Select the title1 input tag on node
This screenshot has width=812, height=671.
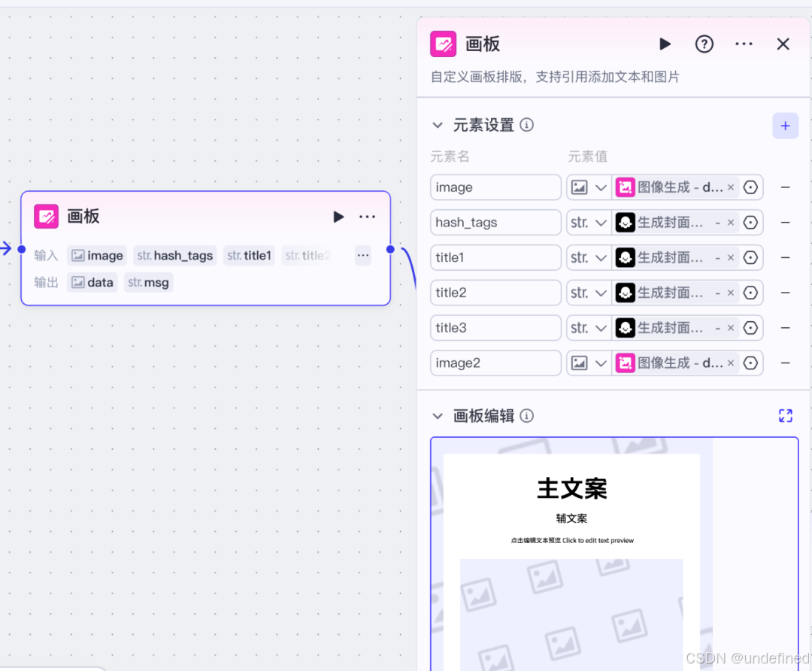[249, 256]
